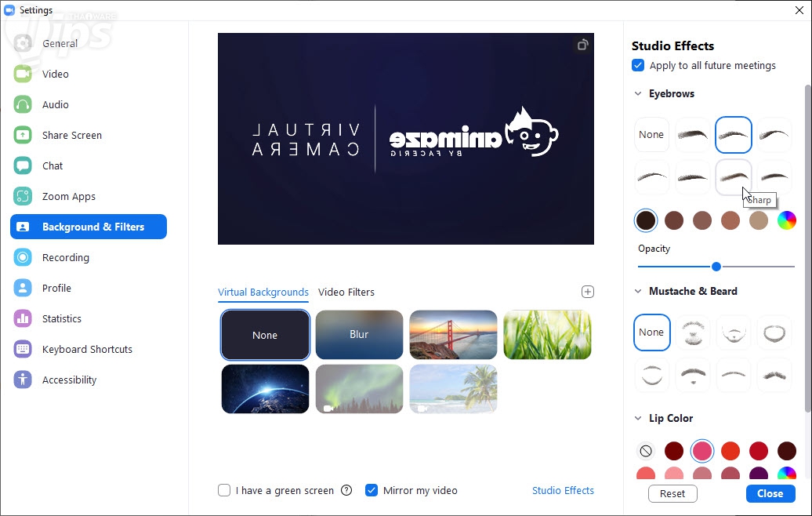This screenshot has height=516, width=812.
Task: Open Zoom Apps settings icon
Action: (x=23, y=196)
